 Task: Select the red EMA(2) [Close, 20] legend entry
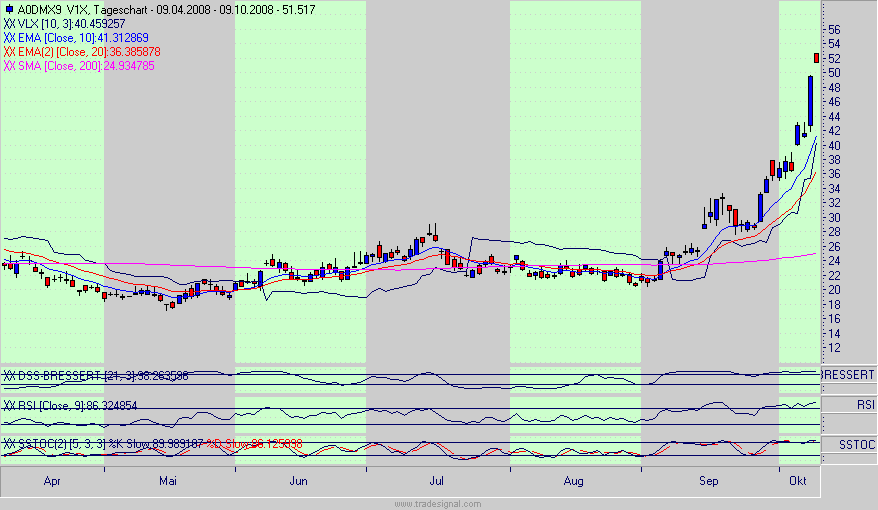pyautogui.click(x=82, y=52)
